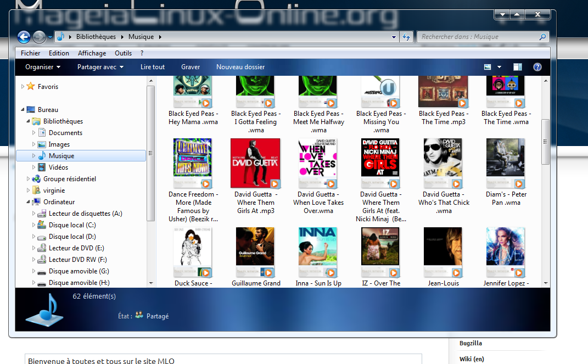
Task: Open the Organiser dropdown
Action: (43, 67)
